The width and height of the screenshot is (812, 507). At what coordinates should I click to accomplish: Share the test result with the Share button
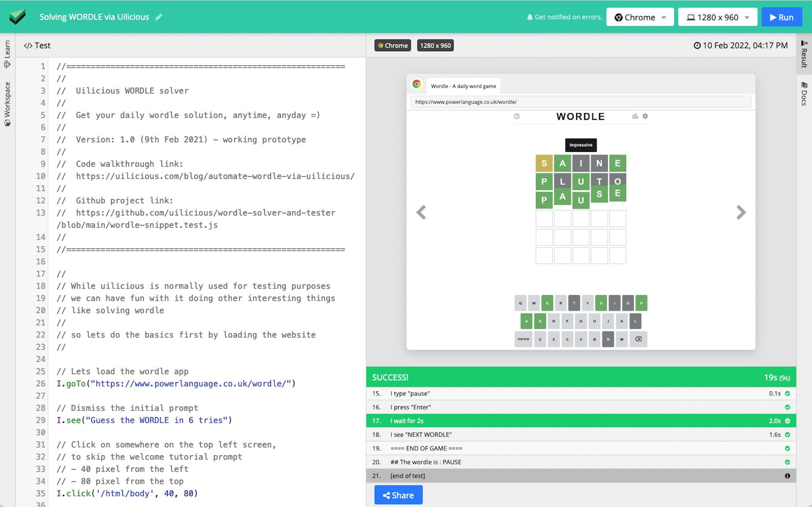point(398,495)
